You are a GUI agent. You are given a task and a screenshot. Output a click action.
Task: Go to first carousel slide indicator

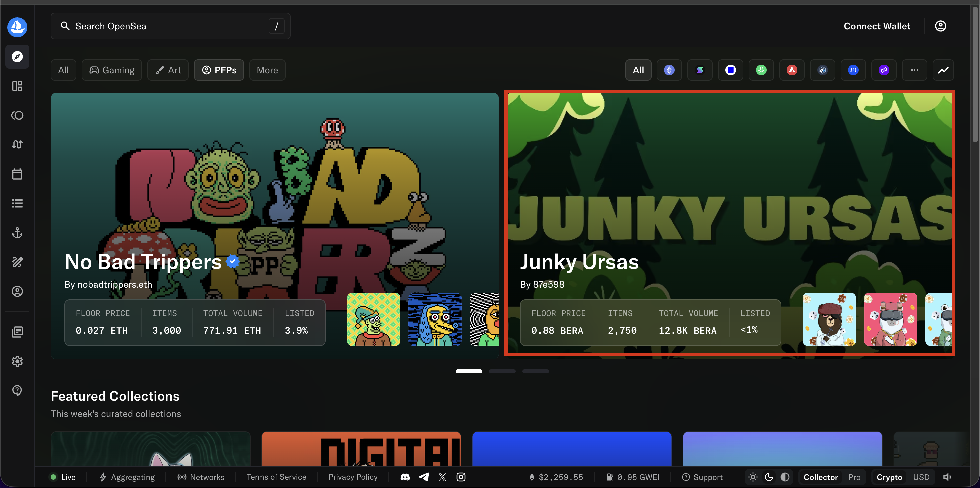point(469,371)
